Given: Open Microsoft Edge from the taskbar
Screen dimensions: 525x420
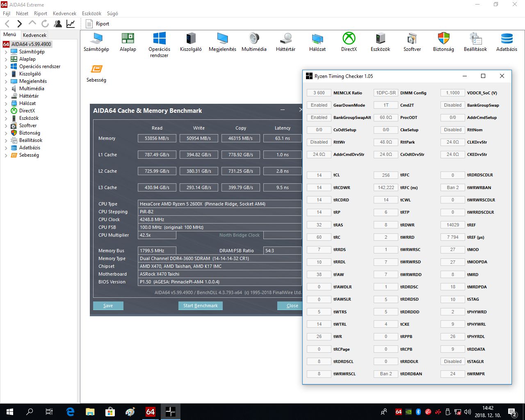Looking at the screenshot, I should point(70,412).
